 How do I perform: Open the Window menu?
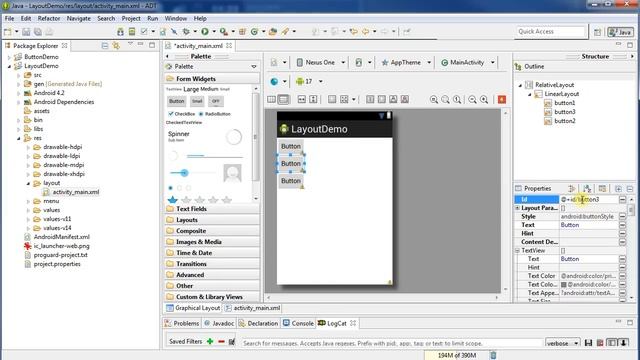[x=176, y=18]
